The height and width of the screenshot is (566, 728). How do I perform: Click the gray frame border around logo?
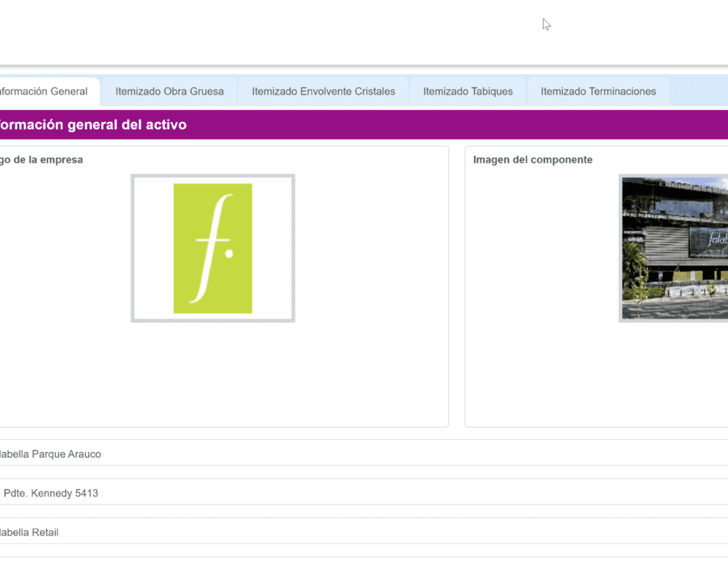click(x=134, y=248)
